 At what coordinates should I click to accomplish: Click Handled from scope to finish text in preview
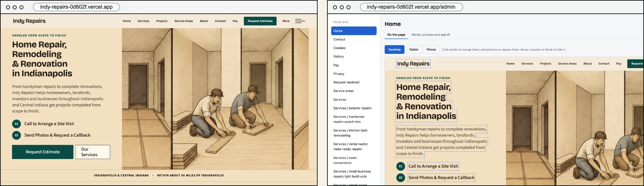tap(423, 78)
